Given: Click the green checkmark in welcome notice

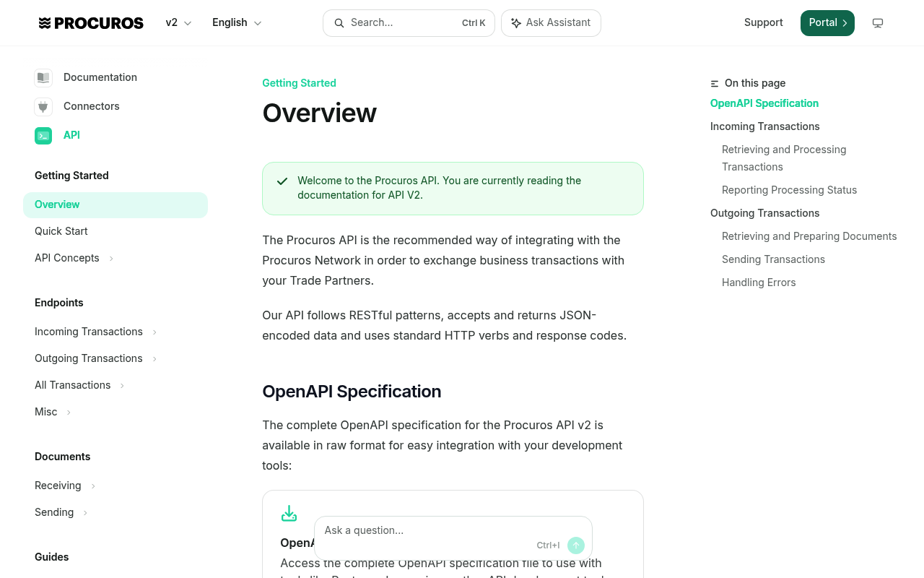Looking at the screenshot, I should [282, 181].
